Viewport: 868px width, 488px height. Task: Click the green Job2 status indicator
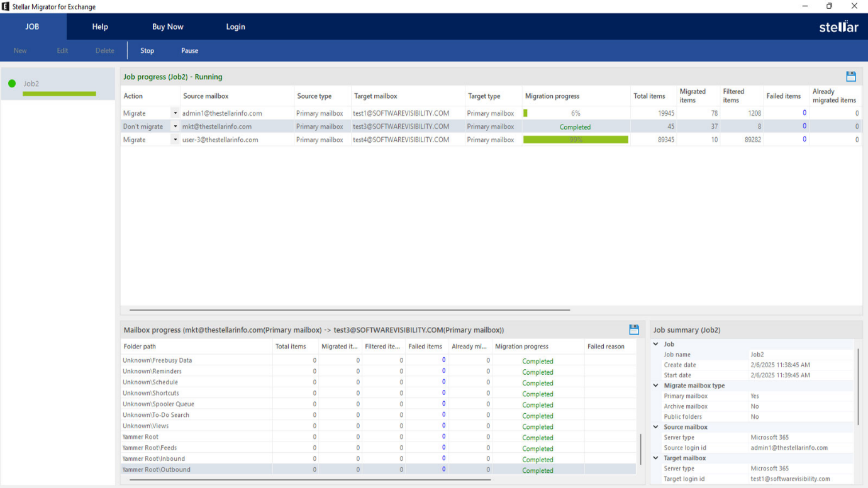coord(12,84)
